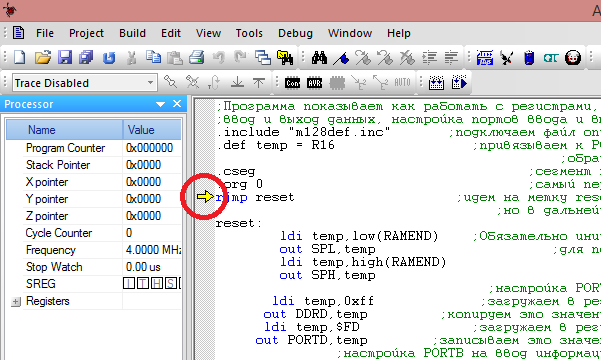This screenshot has height=360, width=601.
Task: Click the Copy icon
Action: click(153, 57)
